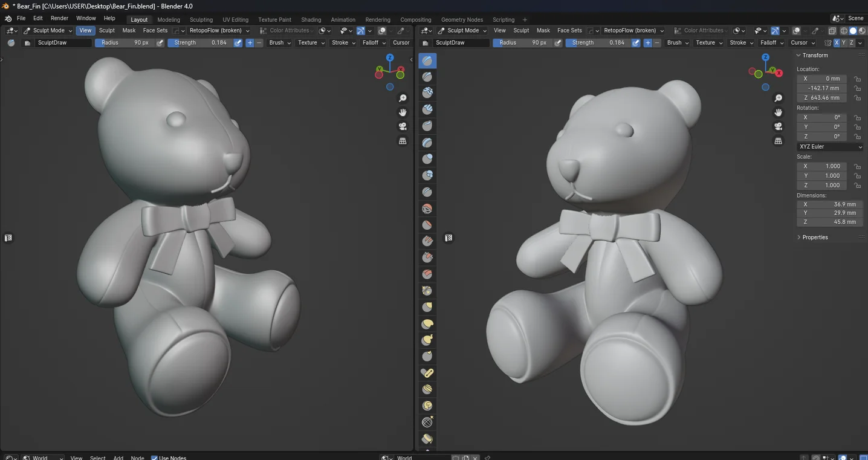Open the Sculpt menu in left viewport
868x460 pixels.
107,31
